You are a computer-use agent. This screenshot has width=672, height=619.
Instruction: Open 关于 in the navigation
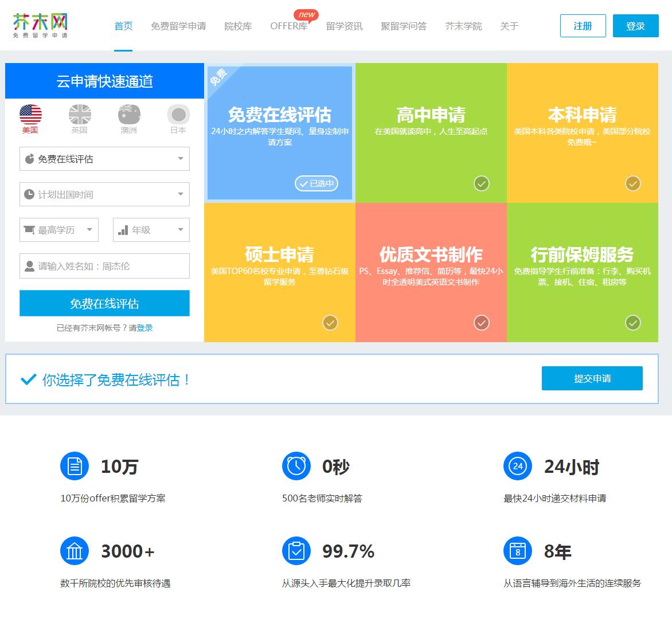pyautogui.click(x=509, y=26)
